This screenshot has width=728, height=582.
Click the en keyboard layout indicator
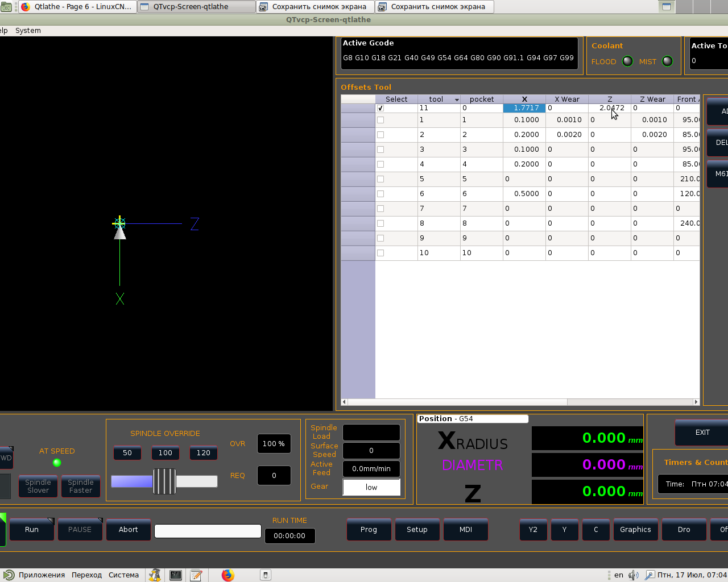click(x=619, y=575)
